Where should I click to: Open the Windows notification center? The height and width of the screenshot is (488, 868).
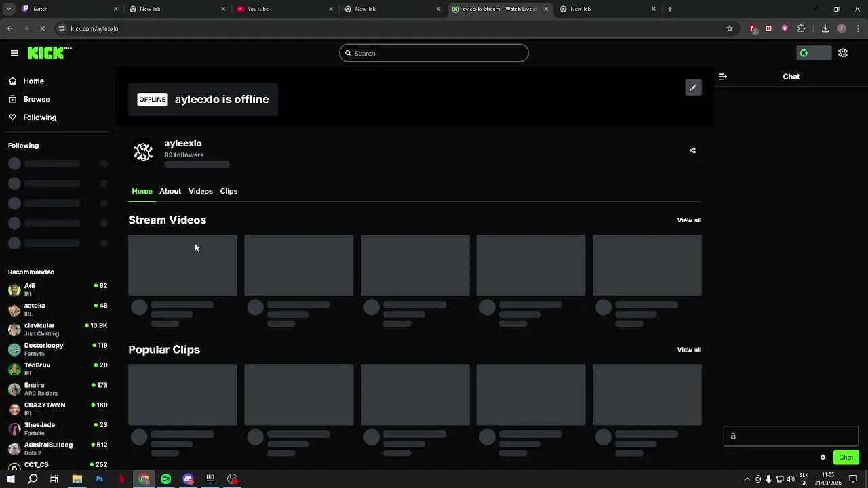point(853,479)
